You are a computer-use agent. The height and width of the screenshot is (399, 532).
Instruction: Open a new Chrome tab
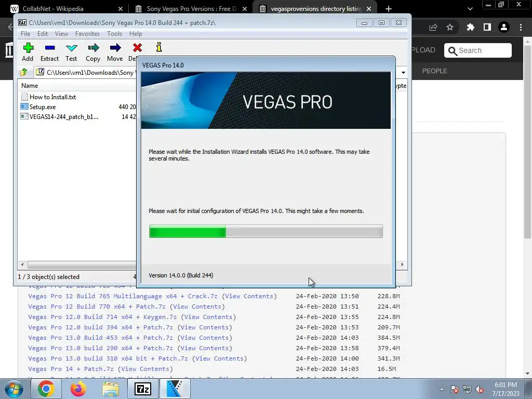[389, 8]
